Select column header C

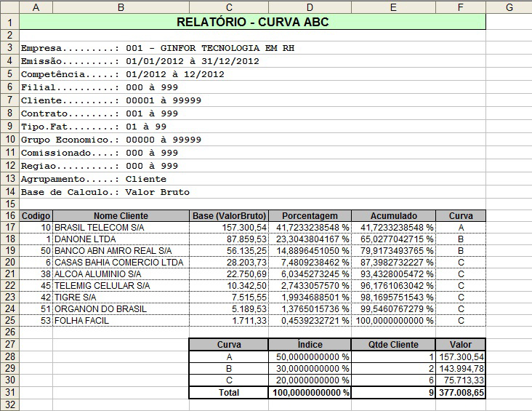(229, 7)
